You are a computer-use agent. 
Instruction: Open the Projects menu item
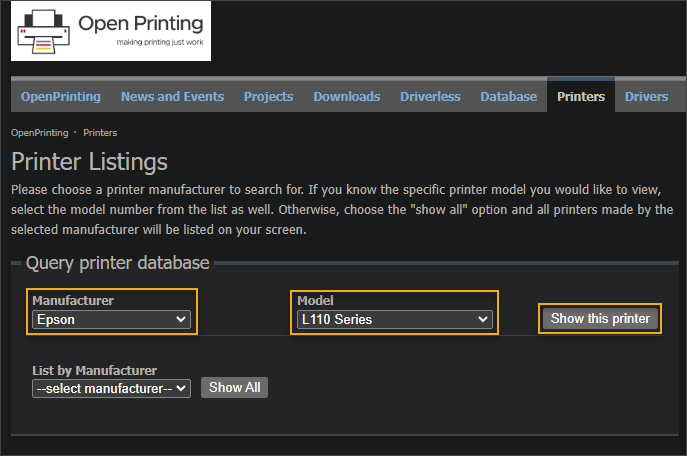[268, 96]
